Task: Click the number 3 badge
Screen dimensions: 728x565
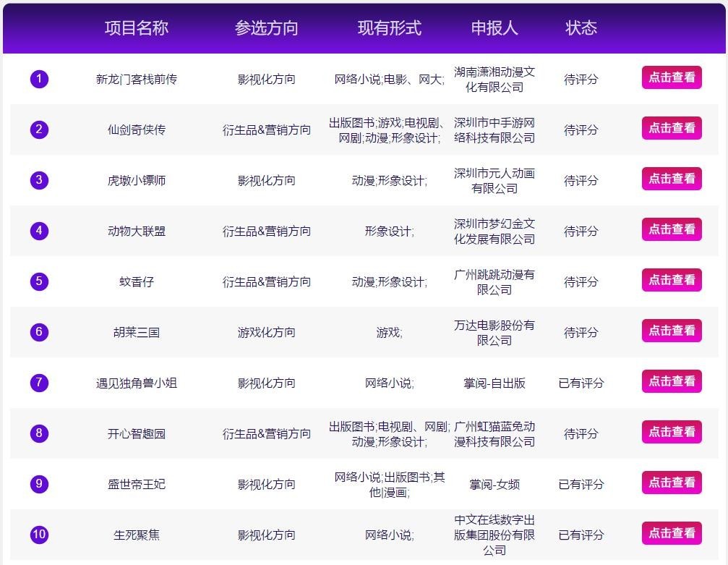Action: tap(39, 180)
